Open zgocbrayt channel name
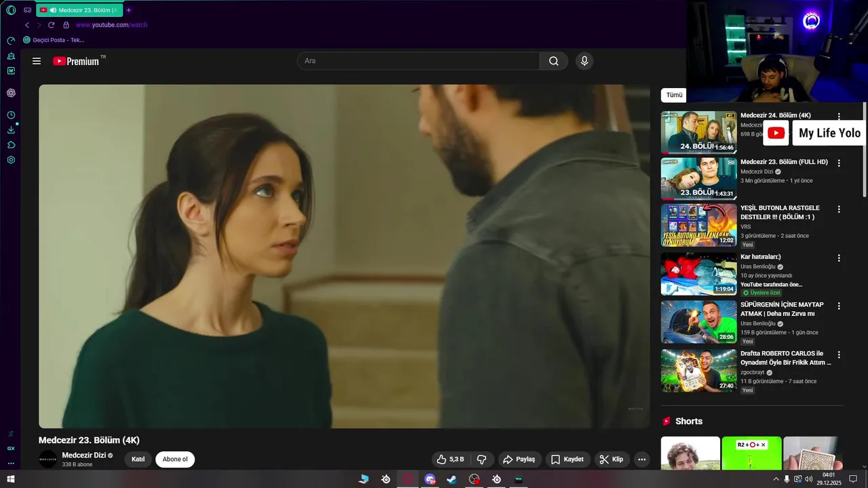This screenshot has width=868, height=488. (753, 372)
